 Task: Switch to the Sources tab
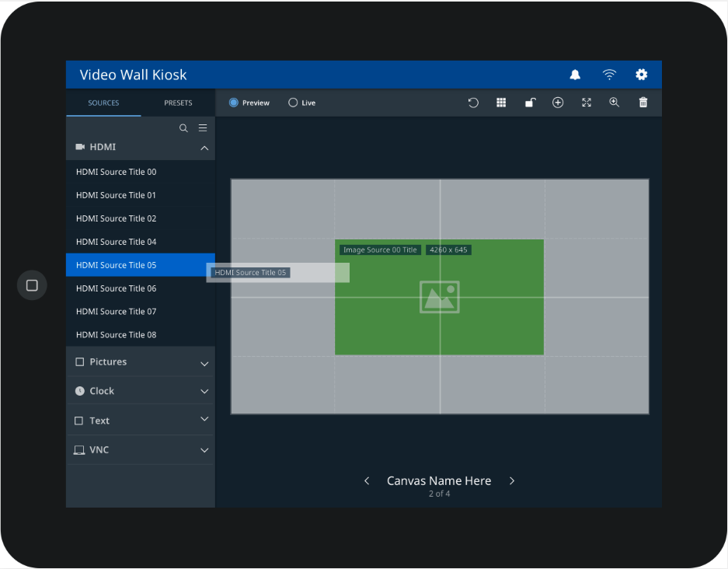[103, 103]
